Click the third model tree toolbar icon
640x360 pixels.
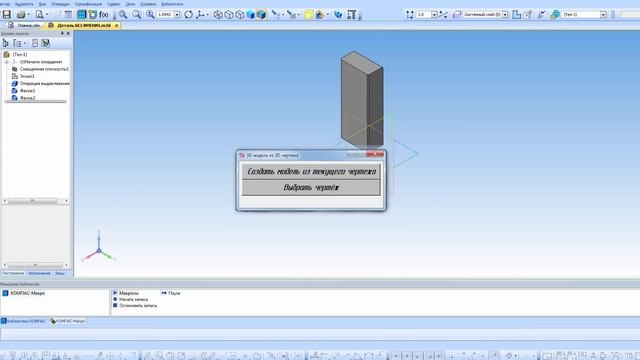[x=35, y=43]
